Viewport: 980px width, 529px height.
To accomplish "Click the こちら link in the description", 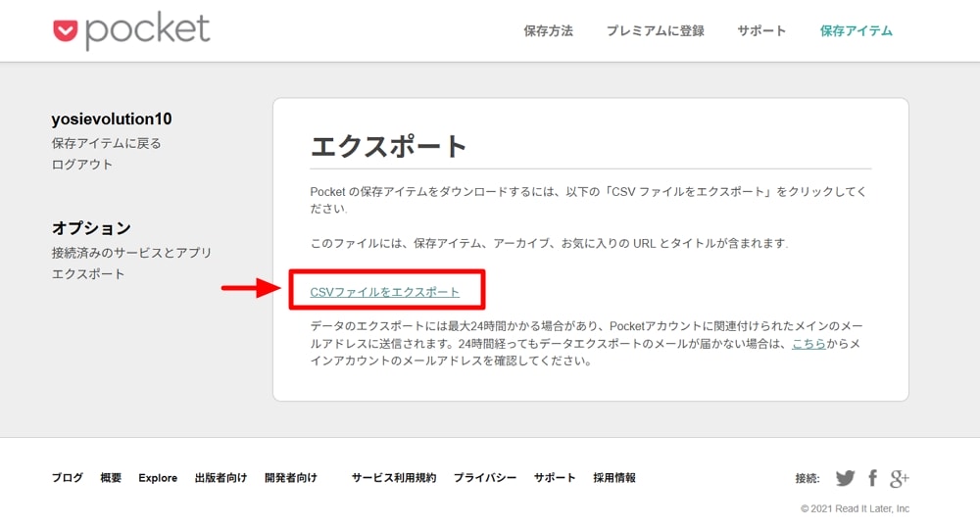I will click(x=808, y=344).
